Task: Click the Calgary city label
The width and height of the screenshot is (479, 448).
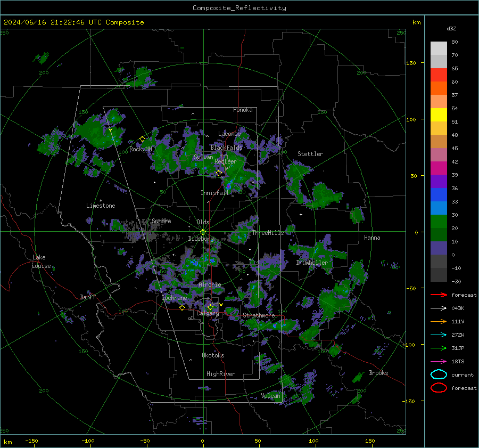Action: coord(208,313)
